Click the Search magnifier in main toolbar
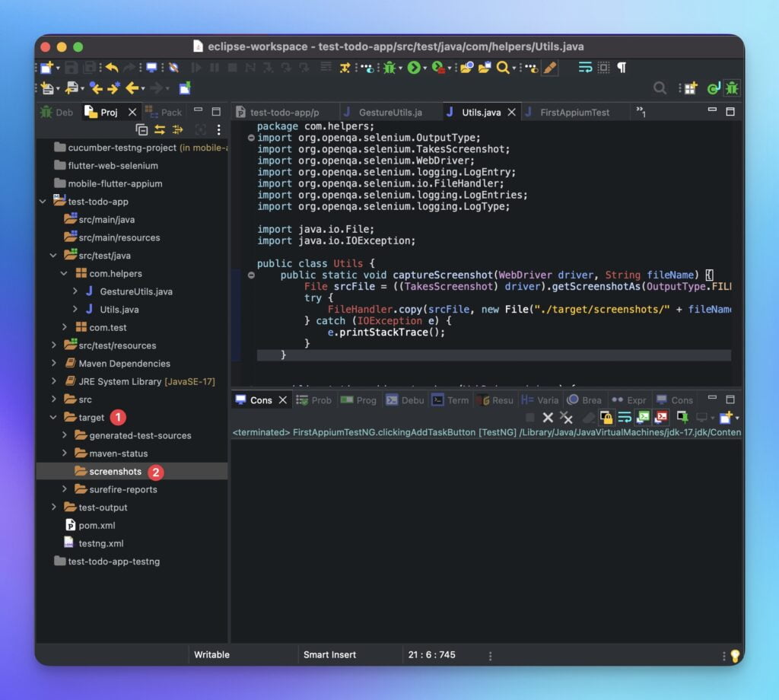The width and height of the screenshot is (779, 700). coord(503,68)
